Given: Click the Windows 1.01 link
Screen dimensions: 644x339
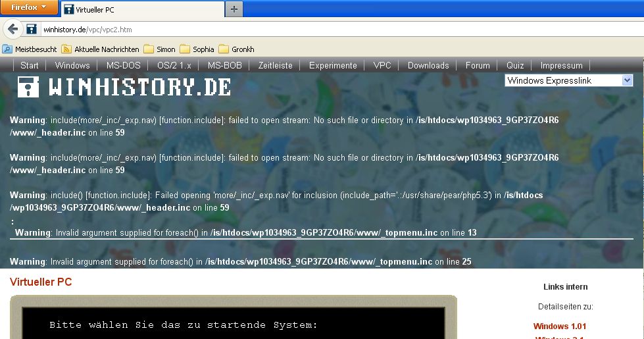Looking at the screenshot, I should pos(559,326).
